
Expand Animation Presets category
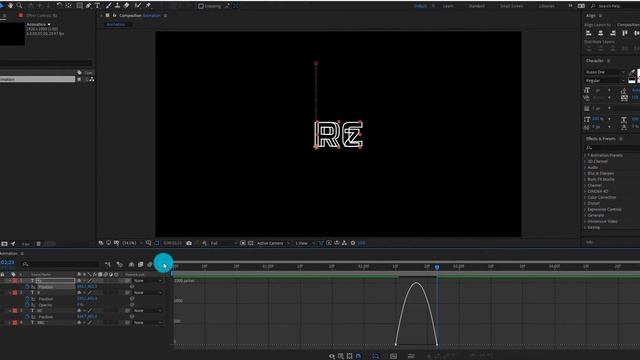(x=585, y=156)
